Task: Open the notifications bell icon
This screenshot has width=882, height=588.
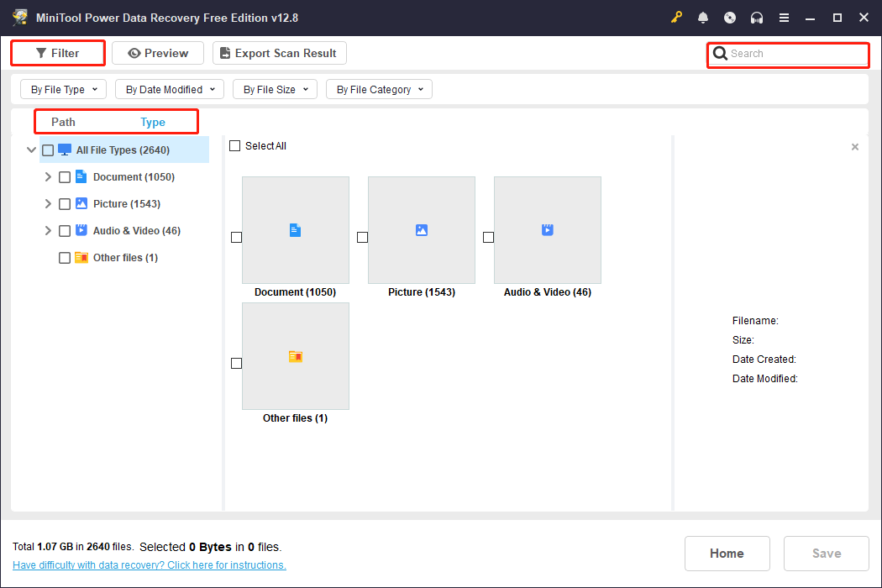Action: [703, 17]
